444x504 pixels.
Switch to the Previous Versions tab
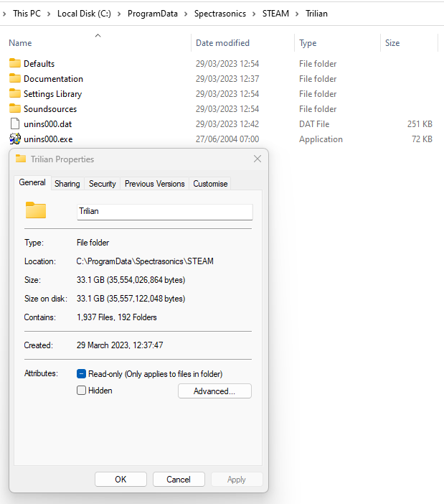154,184
